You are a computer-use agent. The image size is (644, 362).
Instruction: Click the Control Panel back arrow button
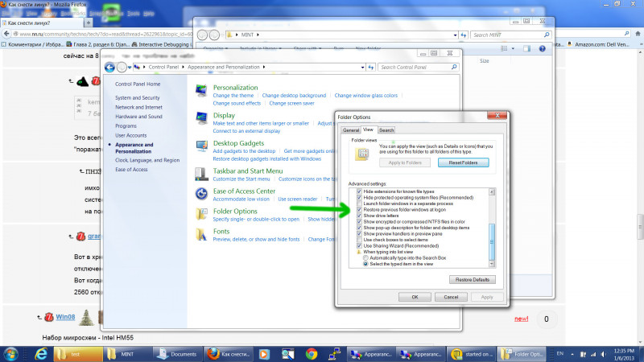[x=109, y=67]
